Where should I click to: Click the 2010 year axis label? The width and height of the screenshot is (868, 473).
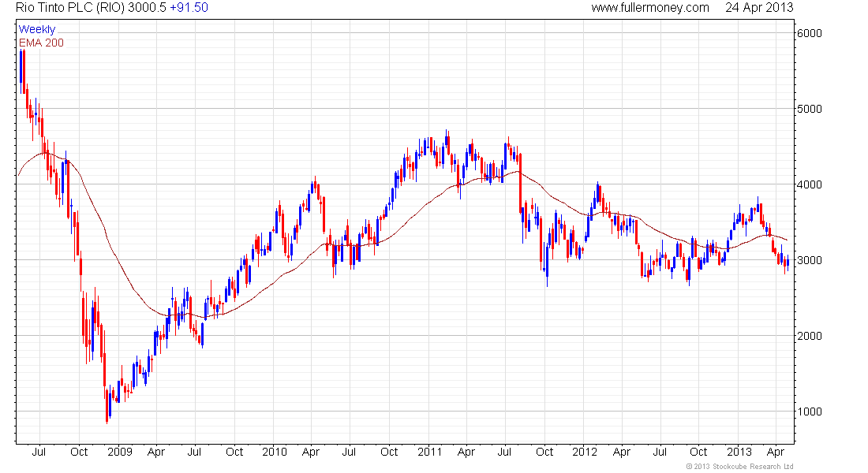pyautogui.click(x=275, y=452)
